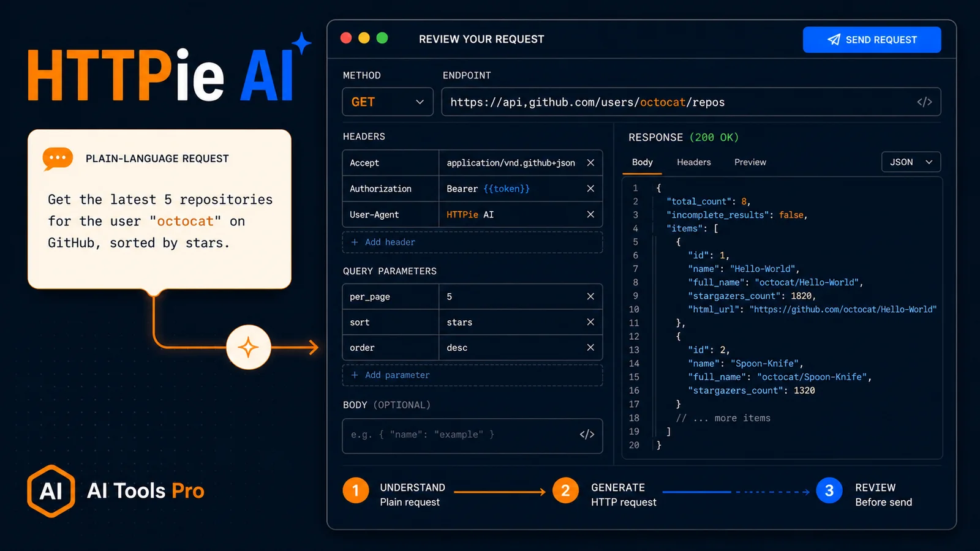Click the User-Agent header name cell
Viewport: 980px width, 551px height.
tap(391, 214)
